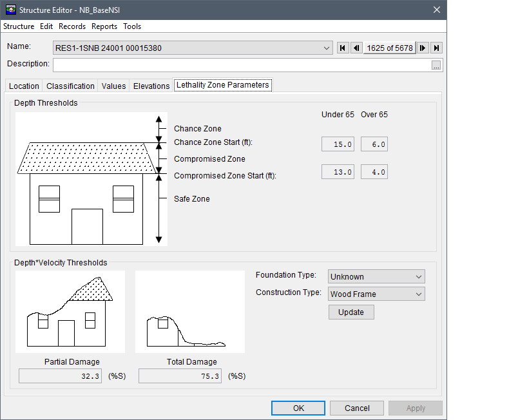This screenshot has height=420, width=509.
Task: Select the Lethality Zone Parameters tab
Action: pos(223,85)
